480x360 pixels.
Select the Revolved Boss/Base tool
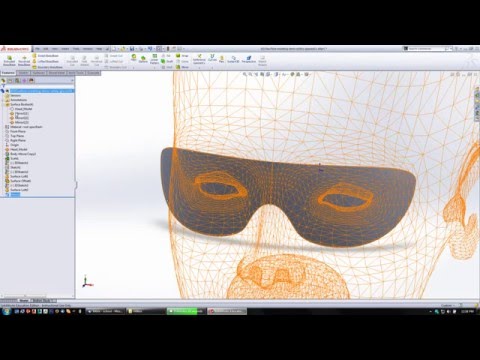(x=24, y=60)
